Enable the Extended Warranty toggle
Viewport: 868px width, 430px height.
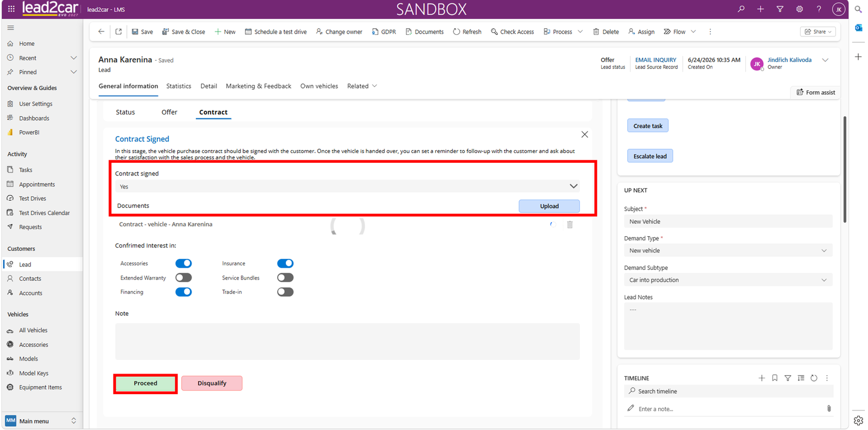[x=183, y=277]
